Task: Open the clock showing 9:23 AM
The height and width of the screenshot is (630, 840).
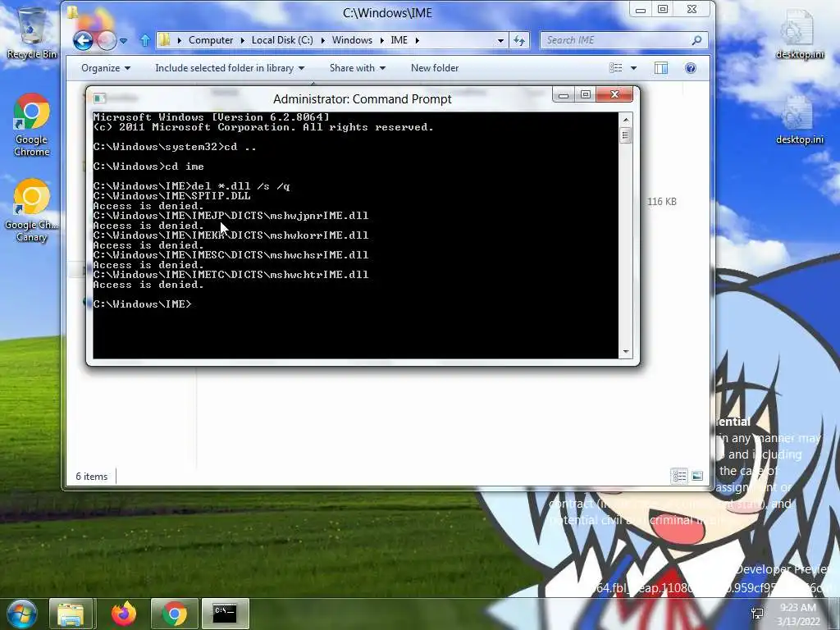Action: coord(798,614)
